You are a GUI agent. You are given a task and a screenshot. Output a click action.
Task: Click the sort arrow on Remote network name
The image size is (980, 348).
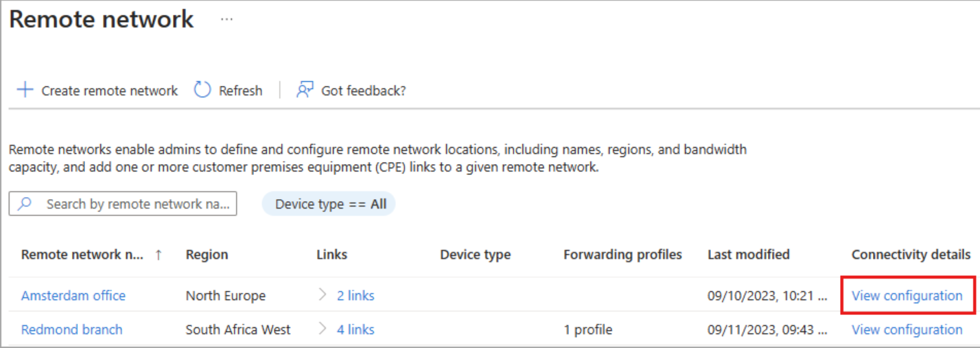point(159,255)
